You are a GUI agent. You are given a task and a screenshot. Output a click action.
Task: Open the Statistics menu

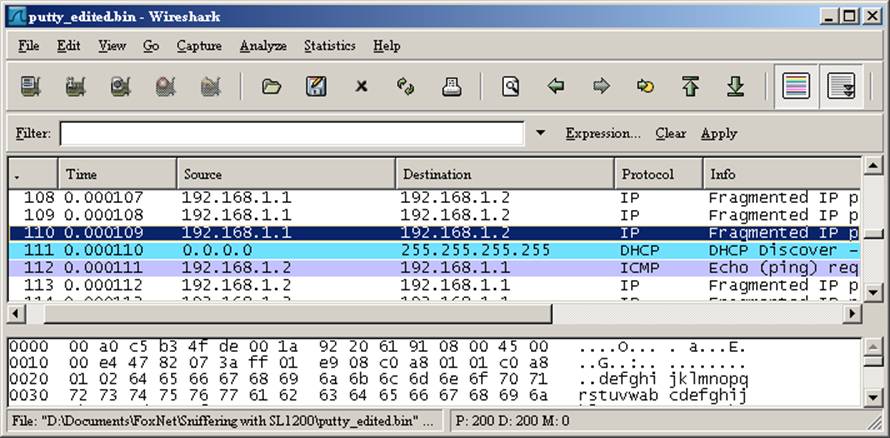click(x=330, y=46)
